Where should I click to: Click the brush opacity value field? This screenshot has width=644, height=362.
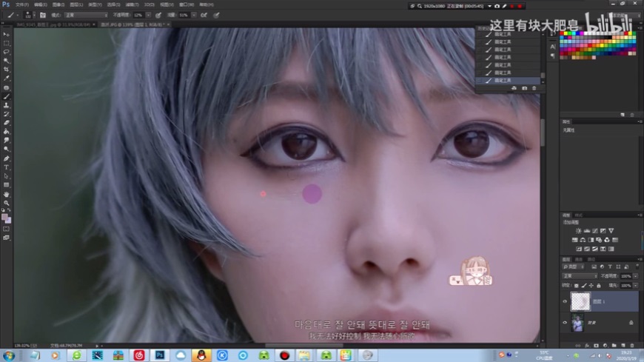[139, 15]
